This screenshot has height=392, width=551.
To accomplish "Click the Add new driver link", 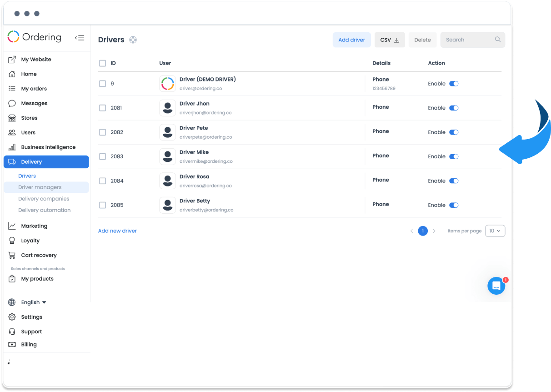I will coord(117,231).
